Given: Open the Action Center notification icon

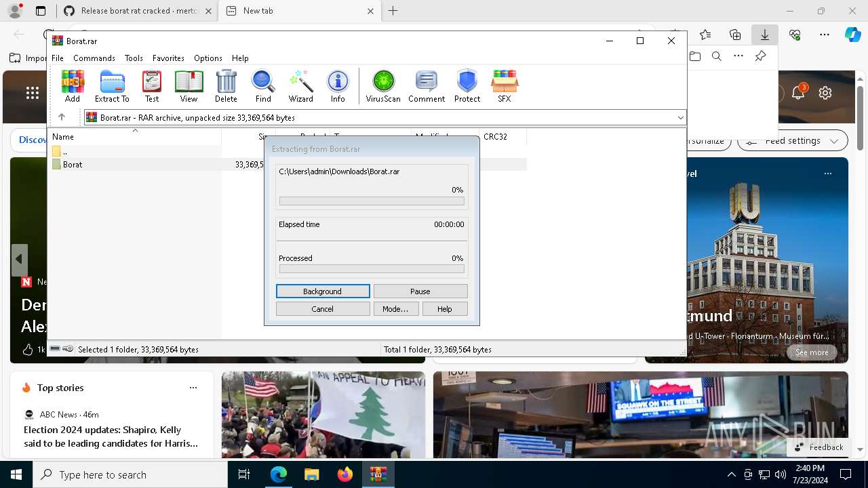Looking at the screenshot, I should point(846,474).
